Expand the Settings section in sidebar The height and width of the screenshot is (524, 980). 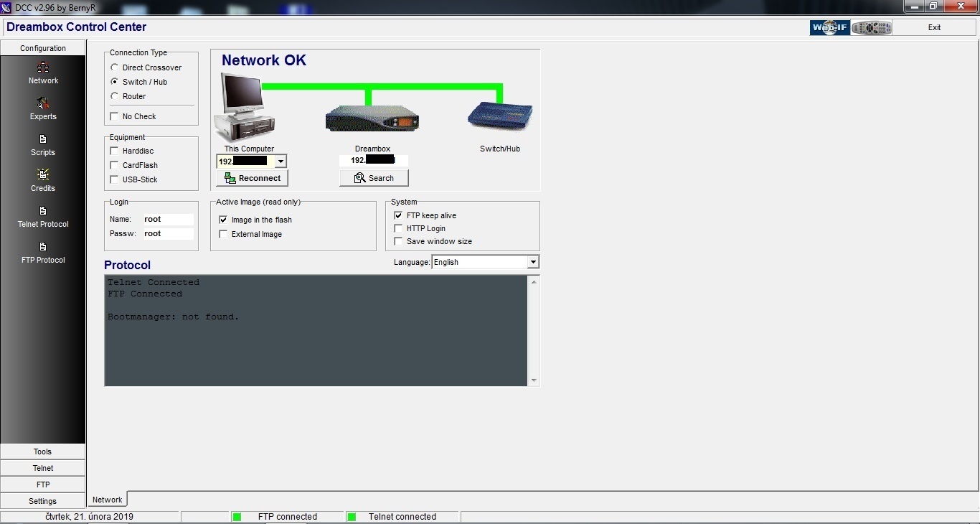(43, 501)
